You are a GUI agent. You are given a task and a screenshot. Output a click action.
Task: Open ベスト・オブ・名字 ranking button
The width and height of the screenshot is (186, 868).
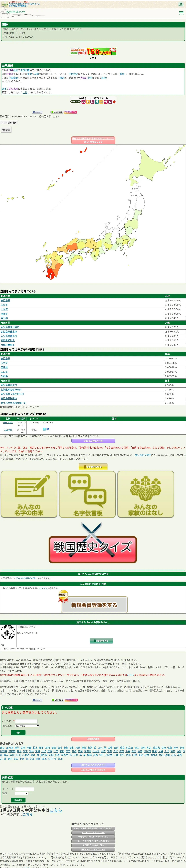93,833
